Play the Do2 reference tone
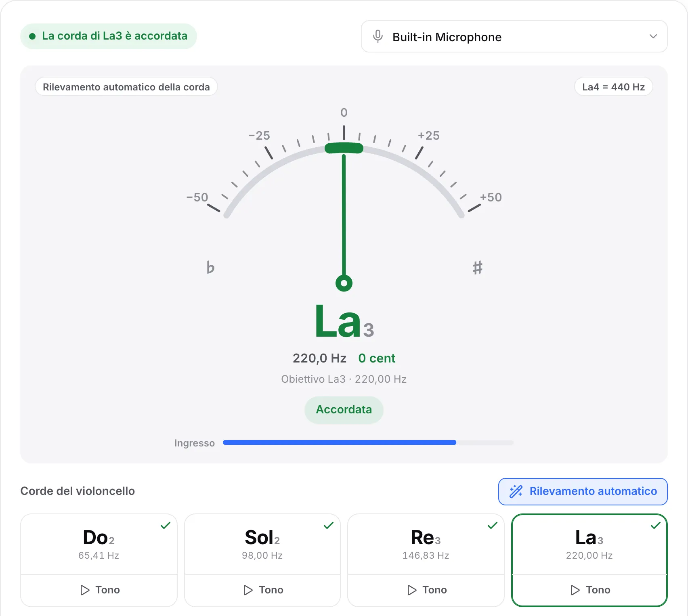This screenshot has height=616, width=688. (99, 590)
